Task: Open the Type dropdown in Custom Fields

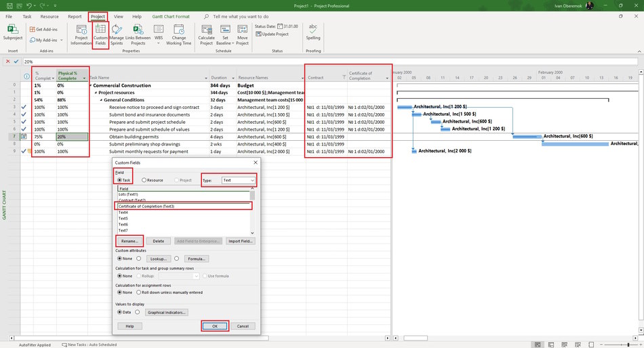Action: (238, 180)
